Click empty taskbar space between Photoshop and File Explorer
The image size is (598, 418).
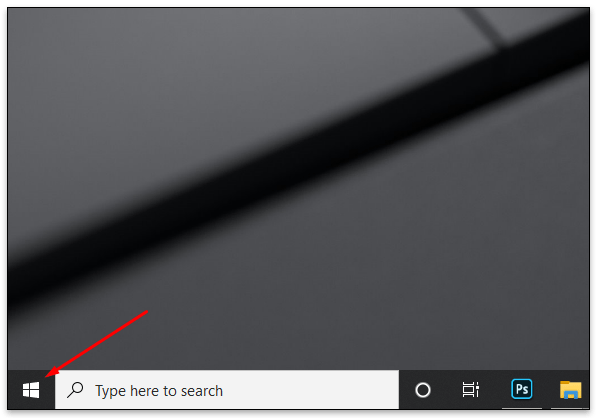[x=546, y=389]
